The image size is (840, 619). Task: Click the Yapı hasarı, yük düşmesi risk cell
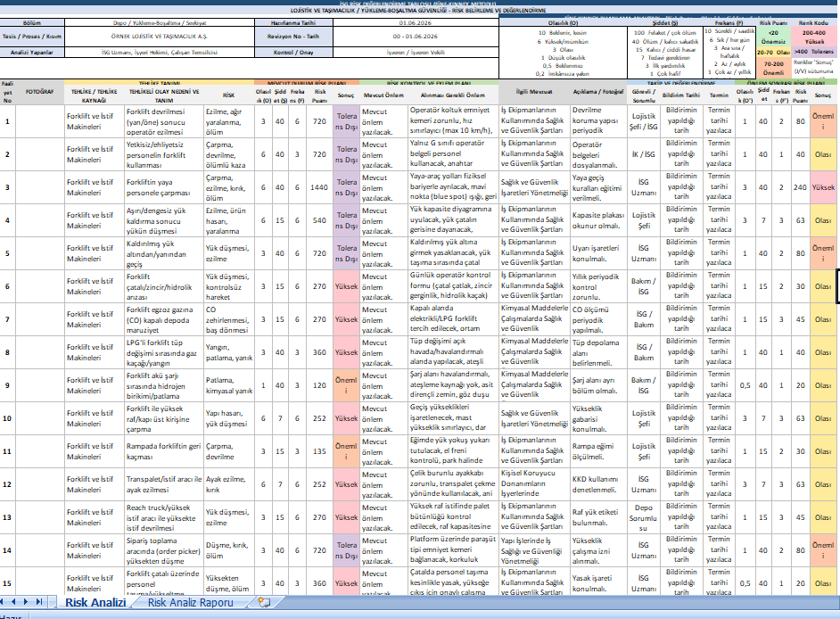[229, 418]
